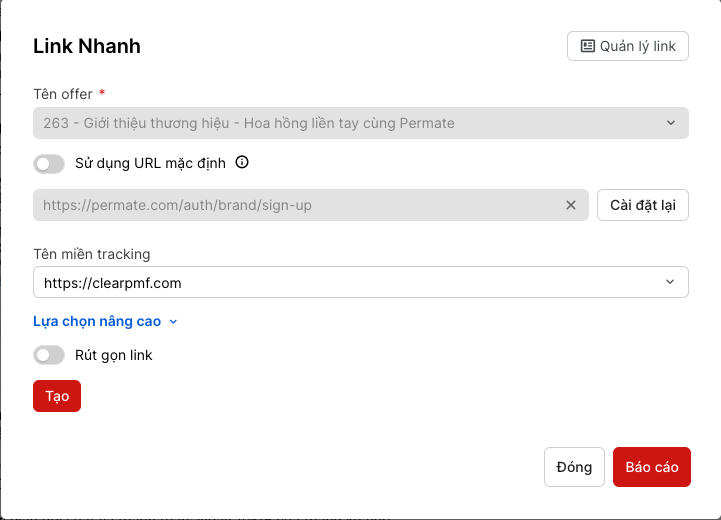Click the red Tạo button

56,396
